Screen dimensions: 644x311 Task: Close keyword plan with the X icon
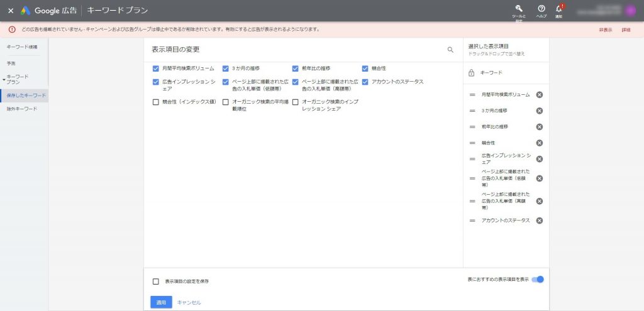coord(11,11)
